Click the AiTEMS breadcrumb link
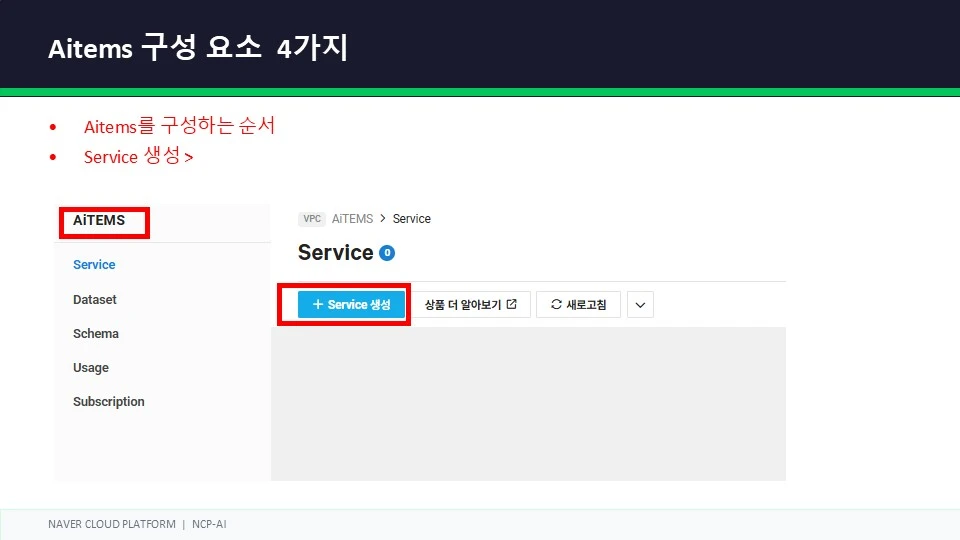 point(352,219)
